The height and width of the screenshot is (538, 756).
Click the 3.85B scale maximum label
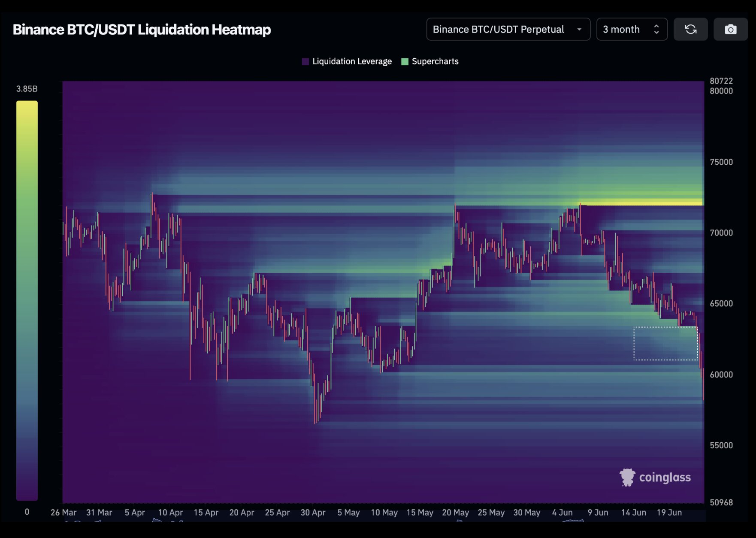pyautogui.click(x=27, y=89)
